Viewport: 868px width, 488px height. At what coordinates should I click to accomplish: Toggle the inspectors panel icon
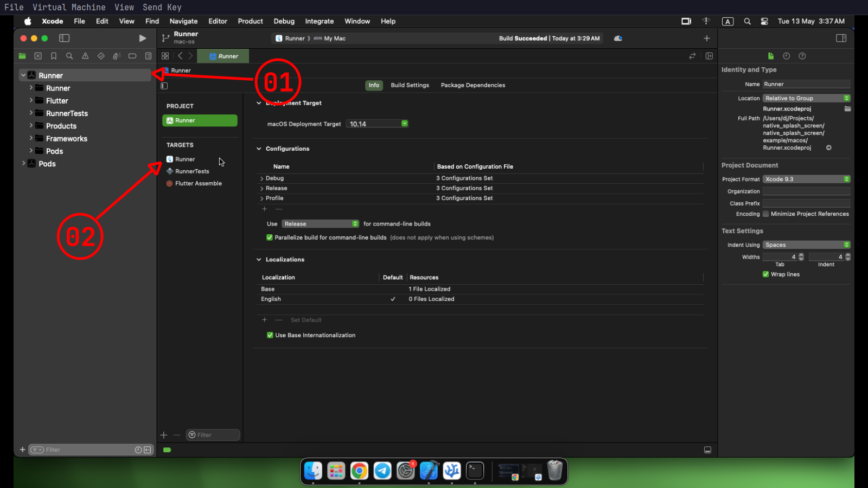(841, 38)
